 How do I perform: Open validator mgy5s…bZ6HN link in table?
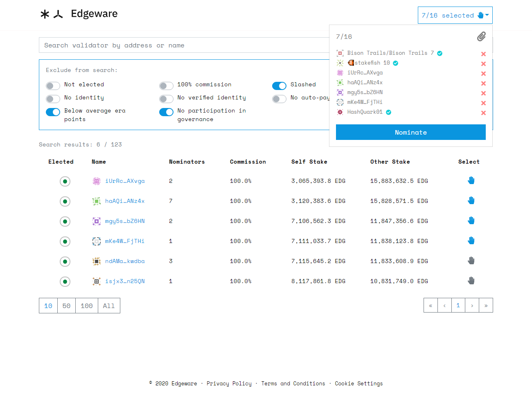coord(125,221)
